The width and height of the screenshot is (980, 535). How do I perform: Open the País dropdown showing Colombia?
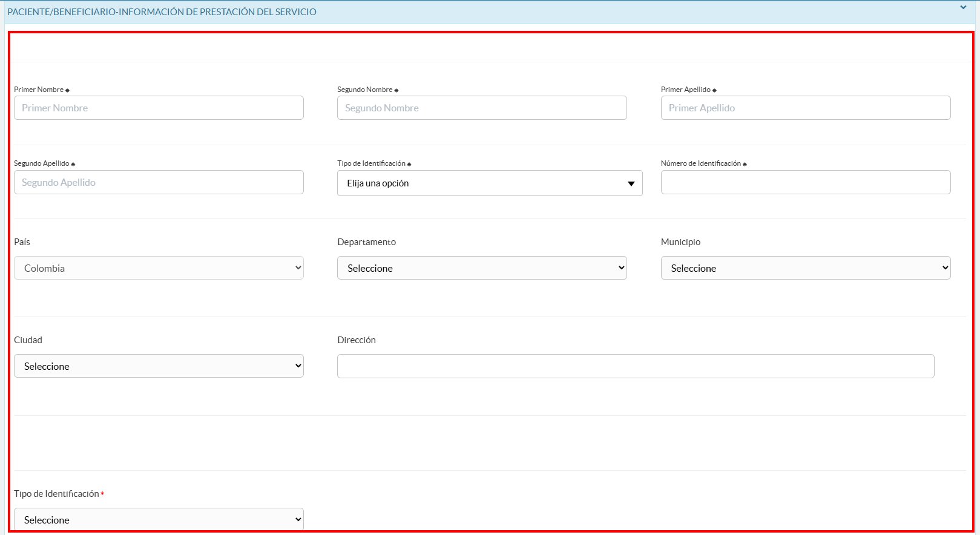[x=159, y=268]
